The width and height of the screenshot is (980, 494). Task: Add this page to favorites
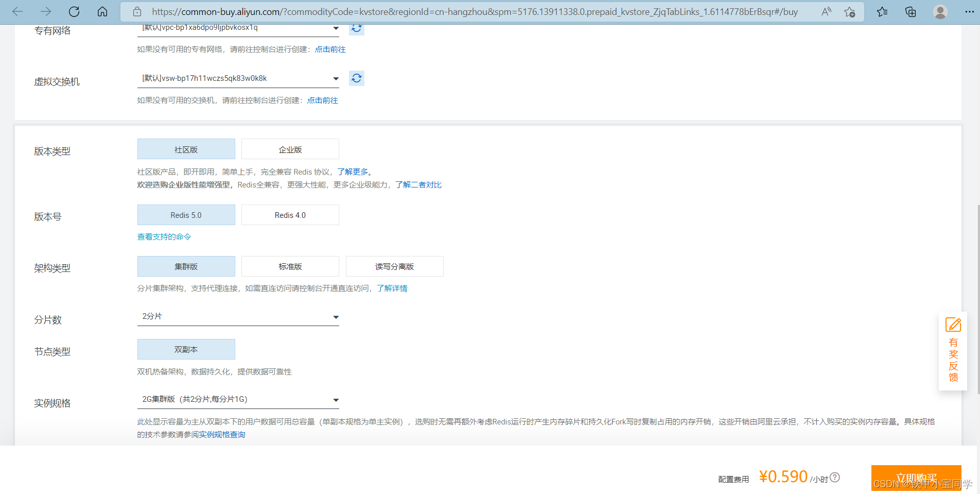coord(850,11)
